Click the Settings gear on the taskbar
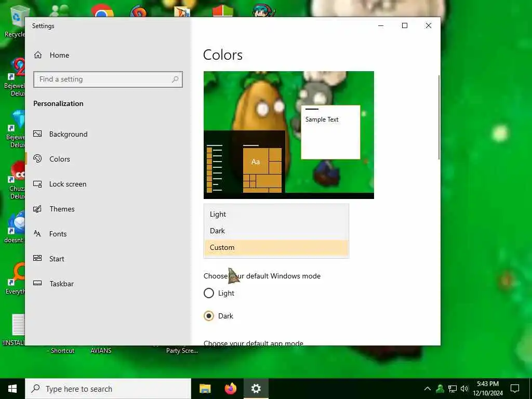Image resolution: width=532 pixels, height=399 pixels. (x=256, y=389)
